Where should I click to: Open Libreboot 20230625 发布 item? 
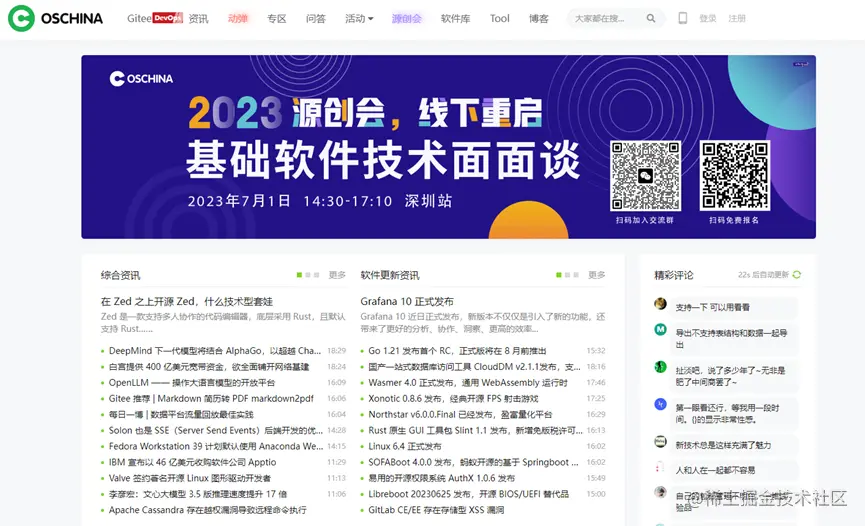point(468,494)
